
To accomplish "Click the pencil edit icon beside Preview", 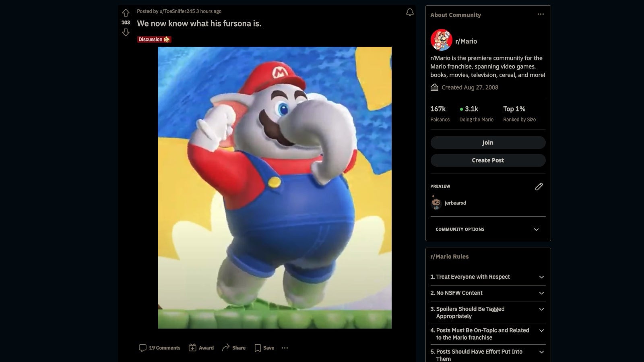I will (x=539, y=186).
